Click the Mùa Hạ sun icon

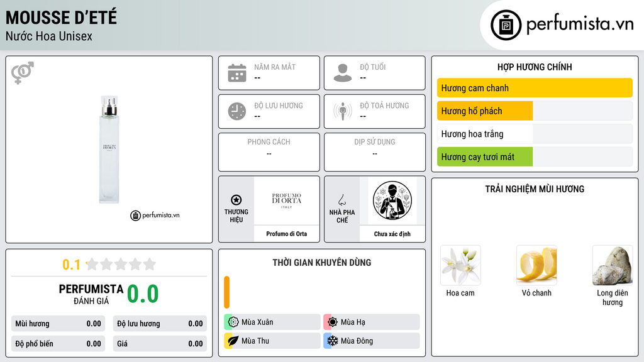click(x=333, y=322)
